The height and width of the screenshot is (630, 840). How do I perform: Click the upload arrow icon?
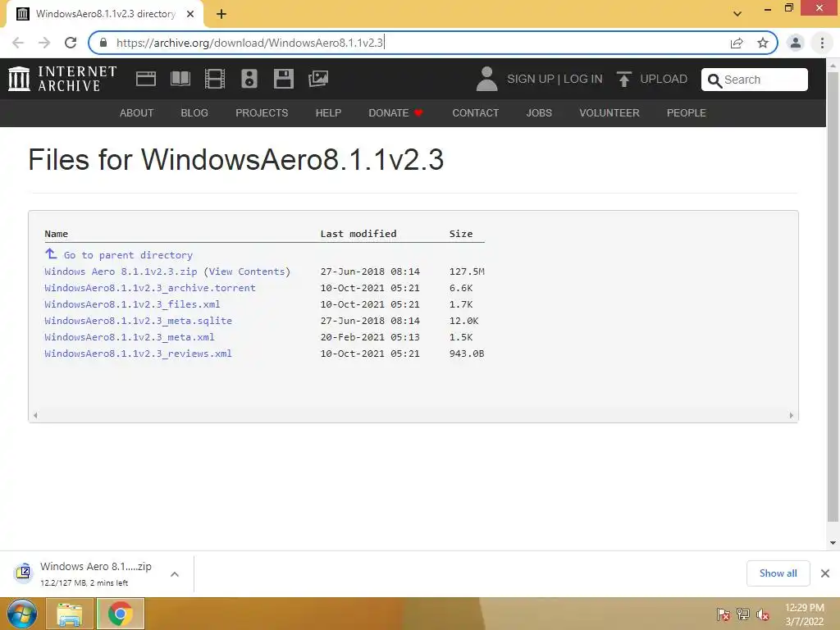click(623, 80)
